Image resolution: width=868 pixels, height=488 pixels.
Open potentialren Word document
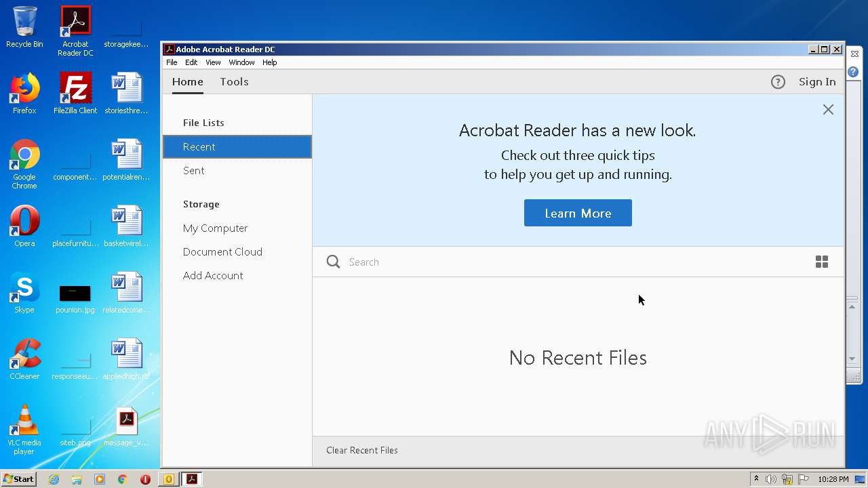coord(126,160)
